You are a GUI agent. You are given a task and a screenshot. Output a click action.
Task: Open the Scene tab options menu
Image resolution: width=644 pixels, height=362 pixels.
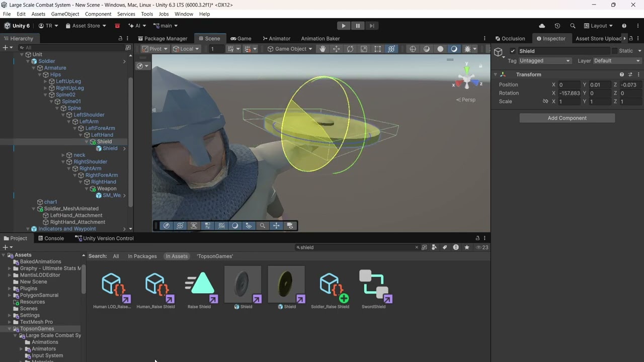(x=485, y=38)
